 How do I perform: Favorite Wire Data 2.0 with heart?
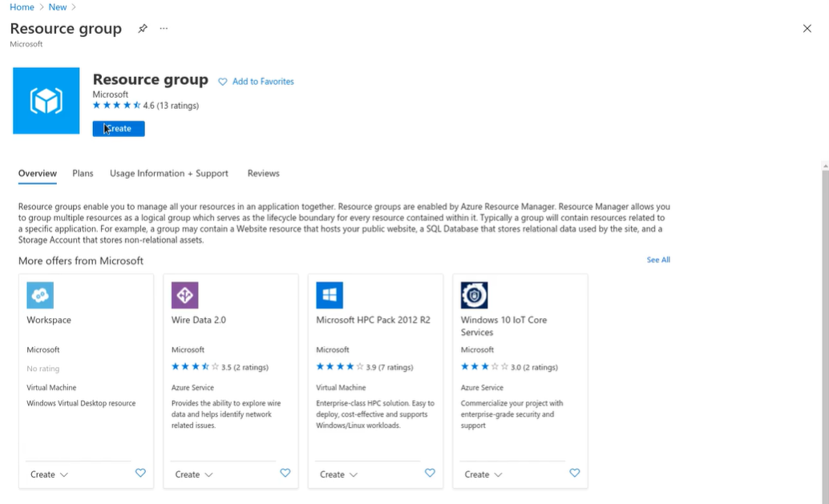pyautogui.click(x=285, y=473)
